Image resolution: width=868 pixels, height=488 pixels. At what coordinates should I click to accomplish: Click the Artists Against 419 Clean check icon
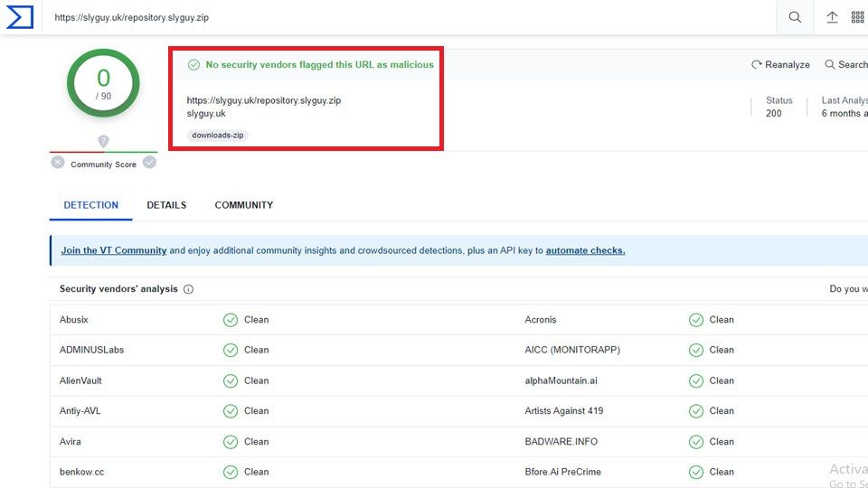696,411
